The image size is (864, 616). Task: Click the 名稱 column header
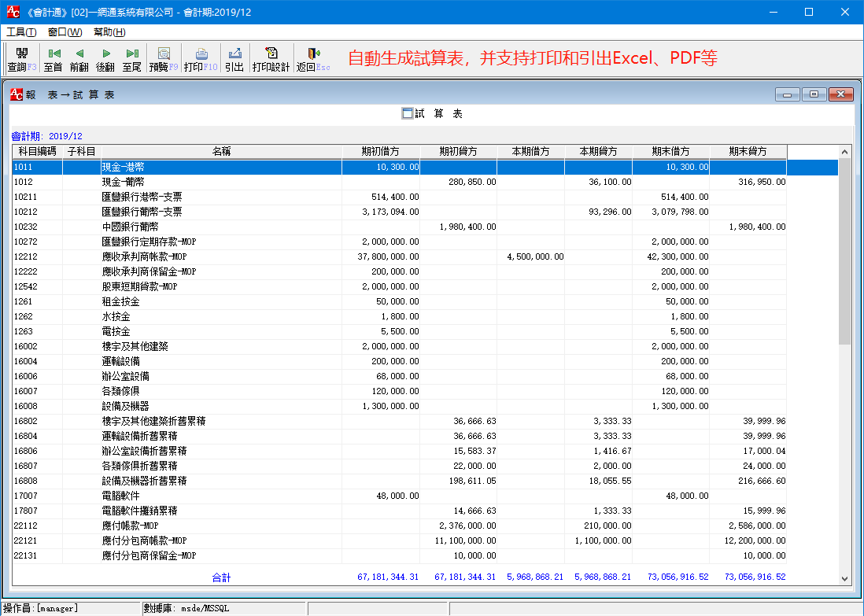[221, 152]
